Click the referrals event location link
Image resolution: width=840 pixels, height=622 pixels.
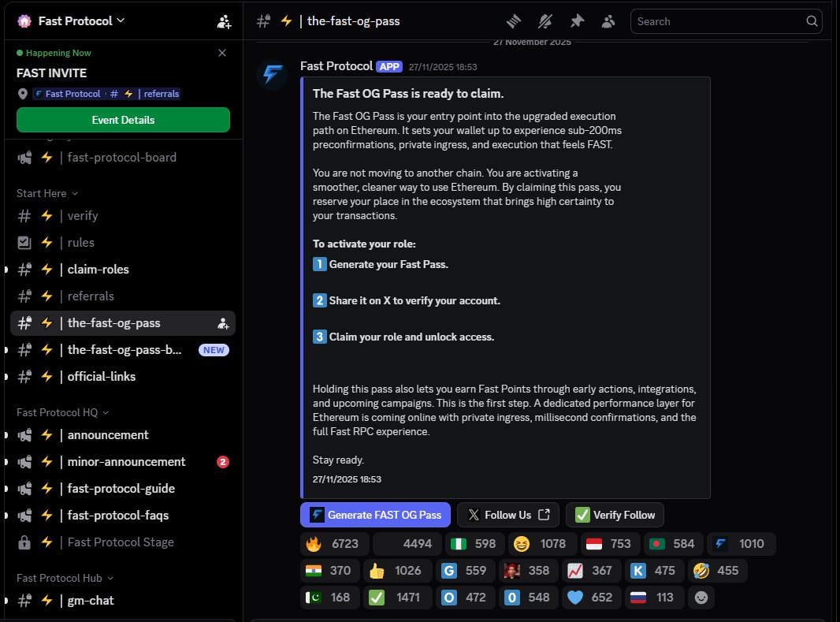(106, 94)
